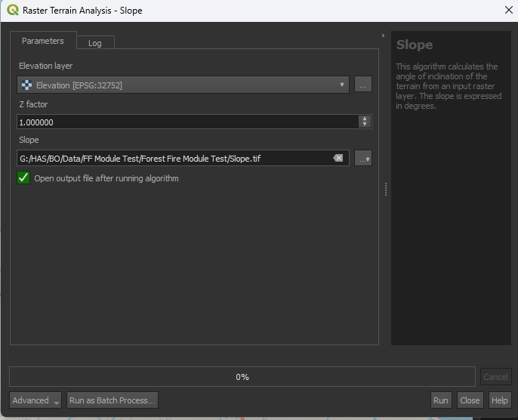Click the 0% progress bar
Viewport: 518px width, 420px height.
242,376
